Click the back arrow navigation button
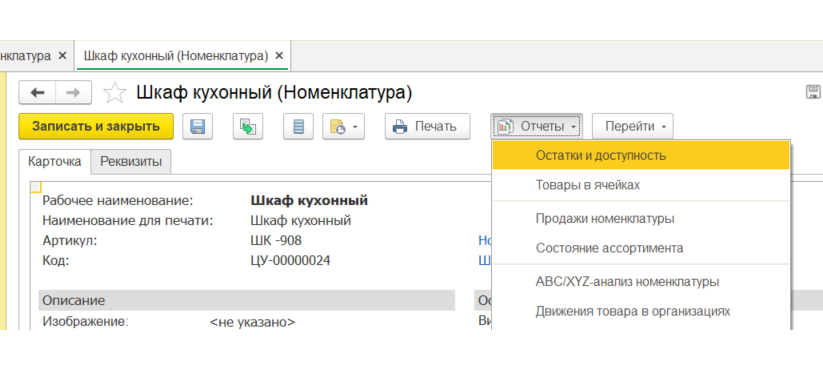823x384 pixels. pyautogui.click(x=37, y=93)
